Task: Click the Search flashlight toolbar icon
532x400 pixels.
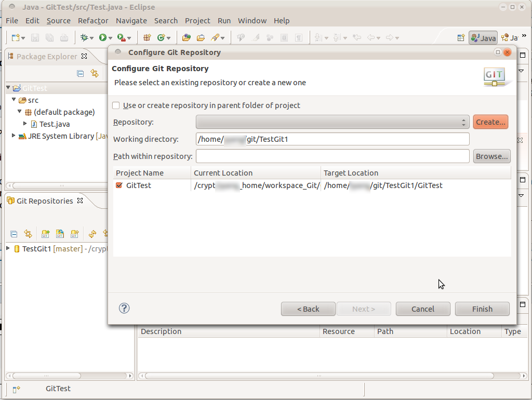Action: tap(215, 37)
